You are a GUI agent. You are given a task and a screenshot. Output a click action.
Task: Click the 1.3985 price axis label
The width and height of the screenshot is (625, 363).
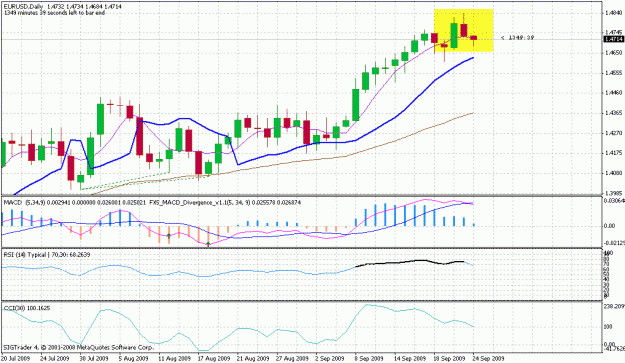[613, 193]
